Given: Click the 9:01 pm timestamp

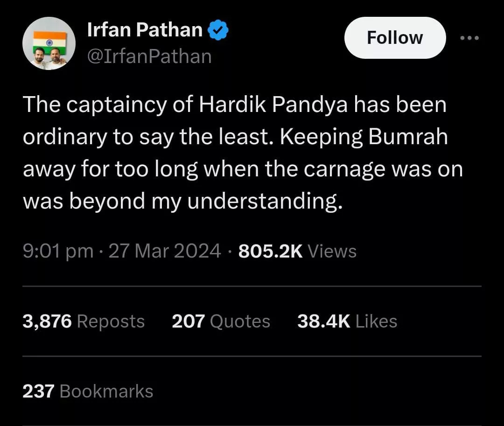Looking at the screenshot, I should point(58,251).
